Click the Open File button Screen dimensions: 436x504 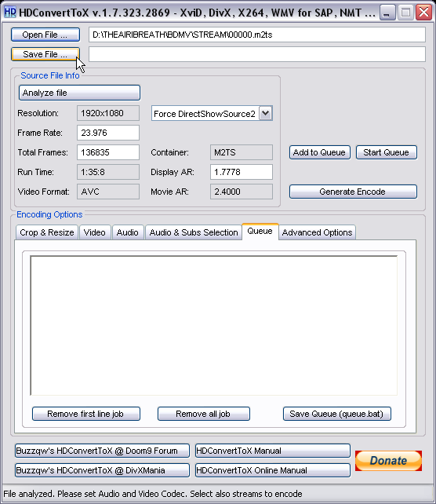tap(45, 35)
